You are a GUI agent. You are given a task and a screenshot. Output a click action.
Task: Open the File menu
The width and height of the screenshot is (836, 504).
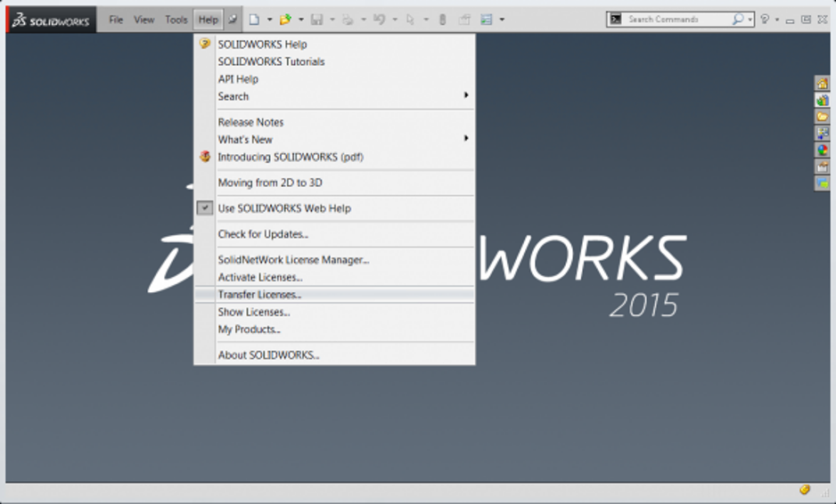pyautogui.click(x=116, y=20)
